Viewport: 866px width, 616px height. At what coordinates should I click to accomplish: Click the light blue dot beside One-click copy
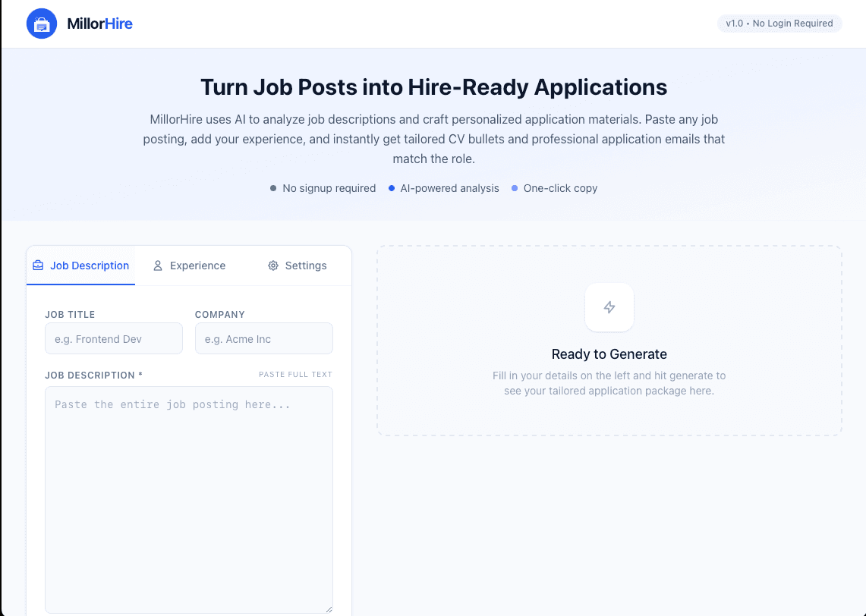515,188
